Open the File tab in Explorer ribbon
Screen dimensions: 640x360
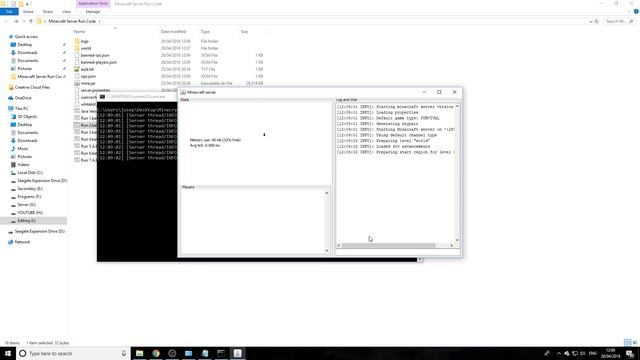point(9,12)
